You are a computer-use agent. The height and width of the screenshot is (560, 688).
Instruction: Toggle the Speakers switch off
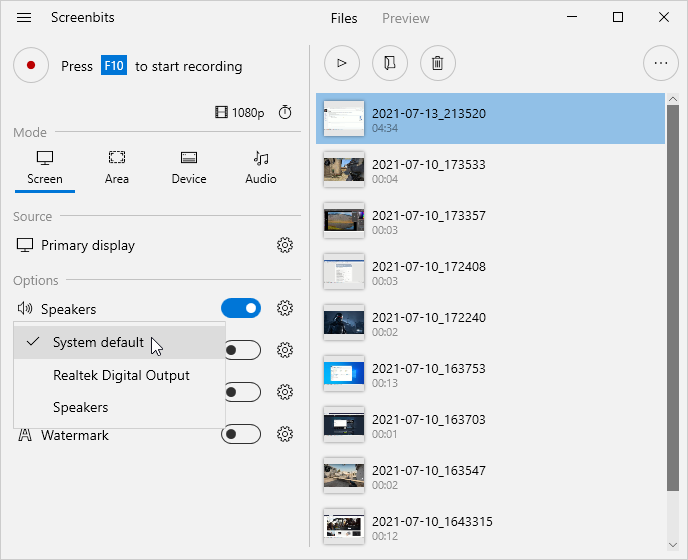tap(241, 308)
